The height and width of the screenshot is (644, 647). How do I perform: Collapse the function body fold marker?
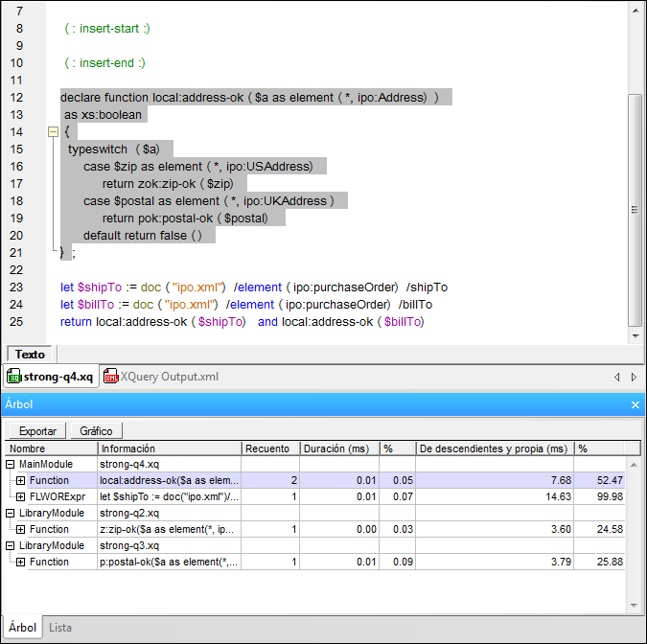[x=54, y=131]
